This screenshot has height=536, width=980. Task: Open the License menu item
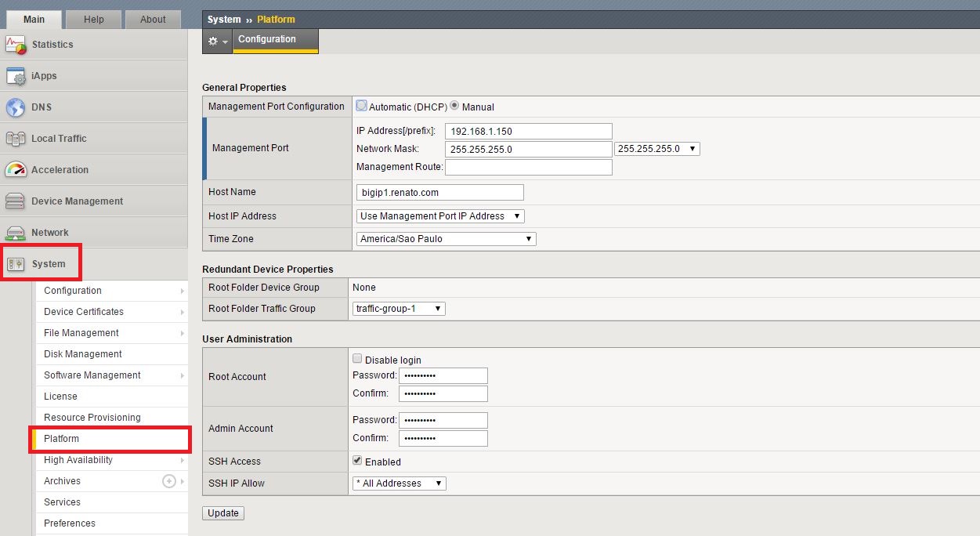click(x=61, y=397)
